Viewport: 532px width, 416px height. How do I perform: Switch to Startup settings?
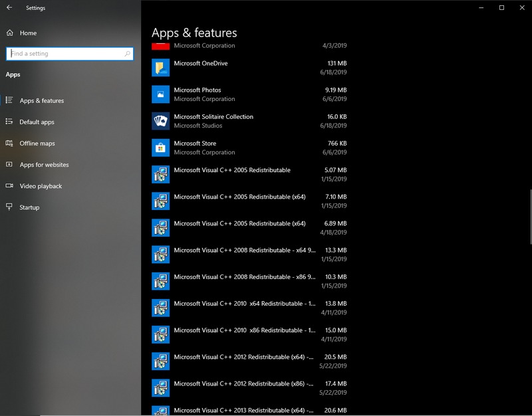(x=29, y=207)
